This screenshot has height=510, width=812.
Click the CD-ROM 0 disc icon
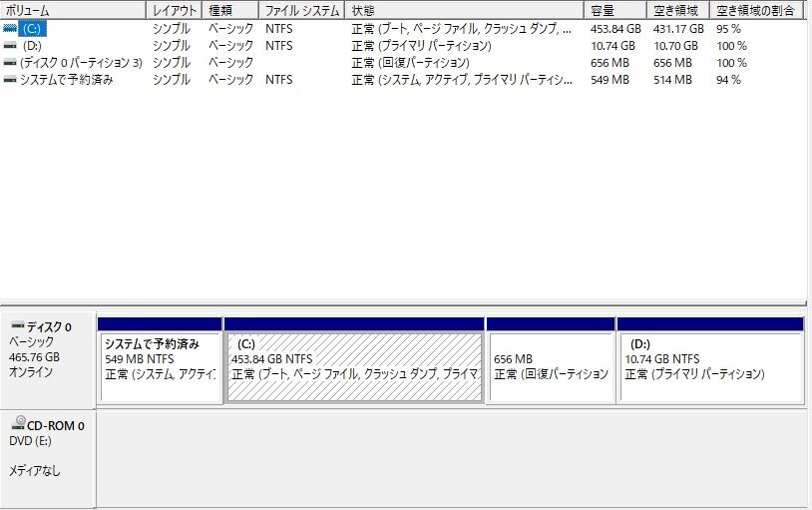[x=18, y=423]
